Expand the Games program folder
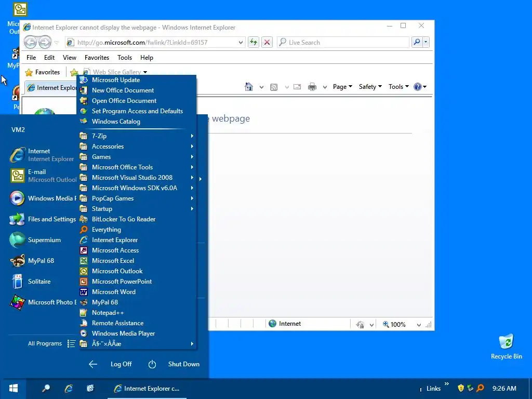The height and width of the screenshot is (399, 532). pyautogui.click(x=137, y=157)
